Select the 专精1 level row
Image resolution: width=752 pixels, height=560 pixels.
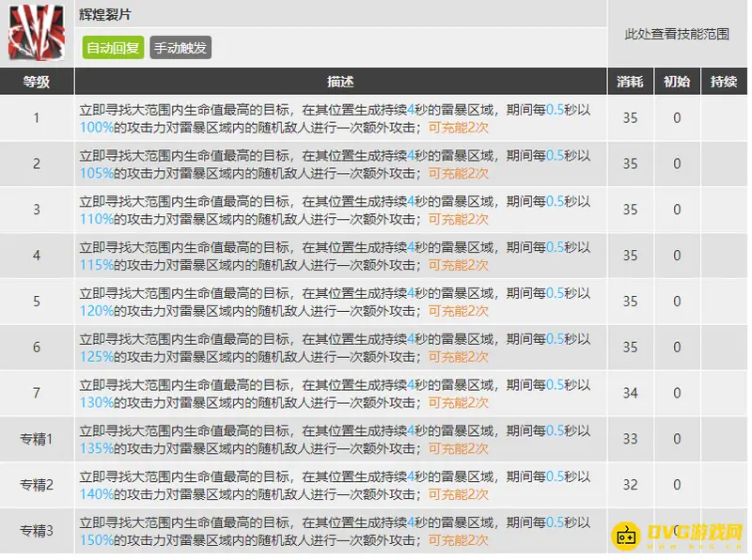point(36,436)
